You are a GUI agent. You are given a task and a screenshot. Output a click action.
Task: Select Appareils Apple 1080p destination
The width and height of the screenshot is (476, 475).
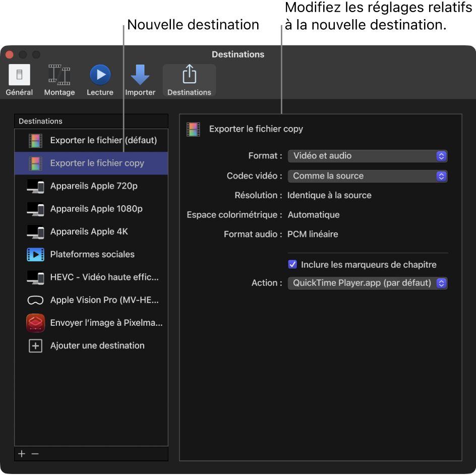click(x=91, y=209)
